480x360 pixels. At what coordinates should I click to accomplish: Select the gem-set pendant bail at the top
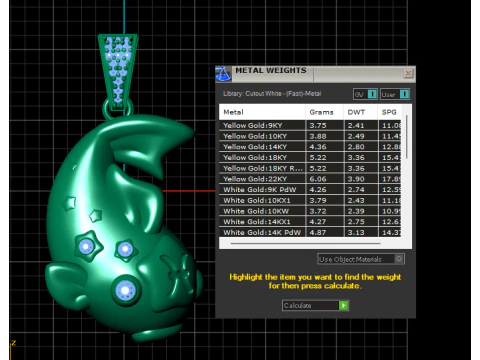point(118,72)
